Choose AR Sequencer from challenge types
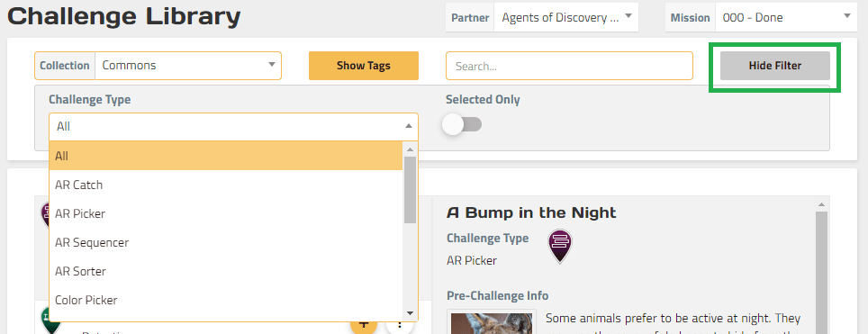The width and height of the screenshot is (868, 334). tap(226, 242)
